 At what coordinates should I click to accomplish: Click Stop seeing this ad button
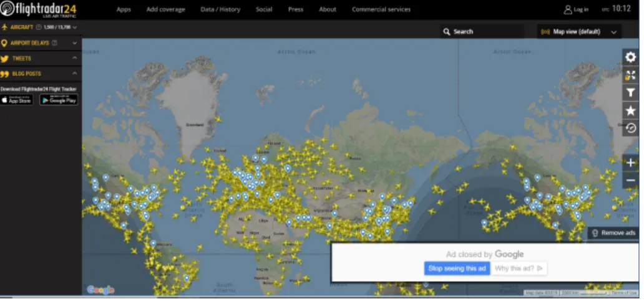pyautogui.click(x=457, y=268)
